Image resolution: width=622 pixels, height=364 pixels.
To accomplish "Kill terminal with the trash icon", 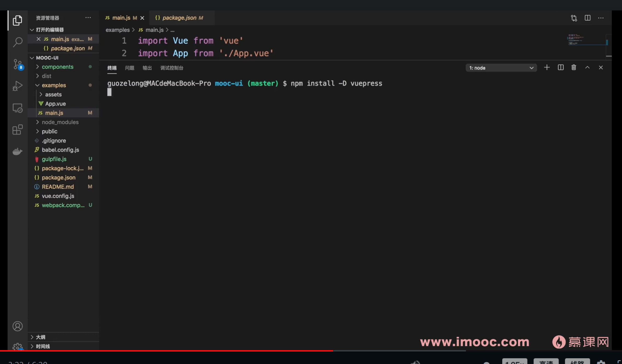I will coord(574,68).
